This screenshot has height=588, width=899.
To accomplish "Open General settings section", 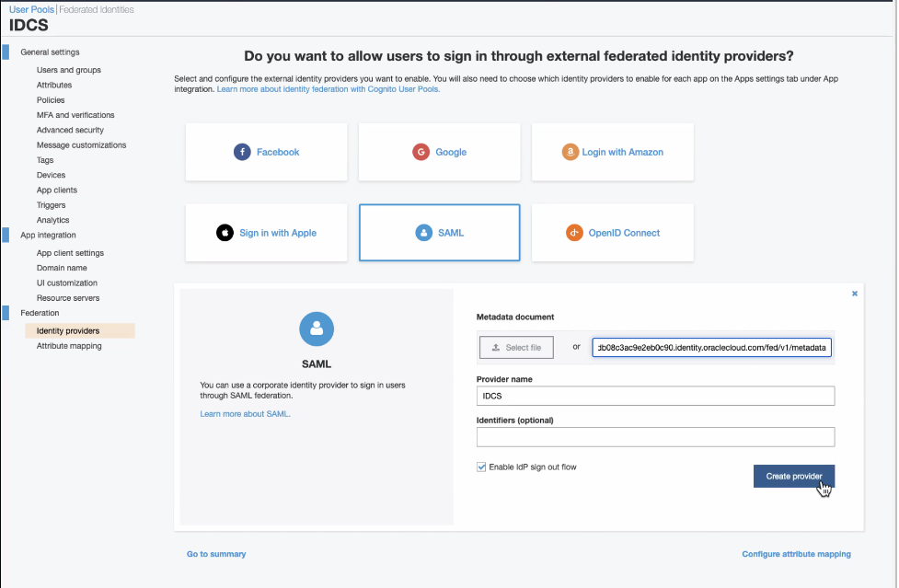I will [50, 52].
